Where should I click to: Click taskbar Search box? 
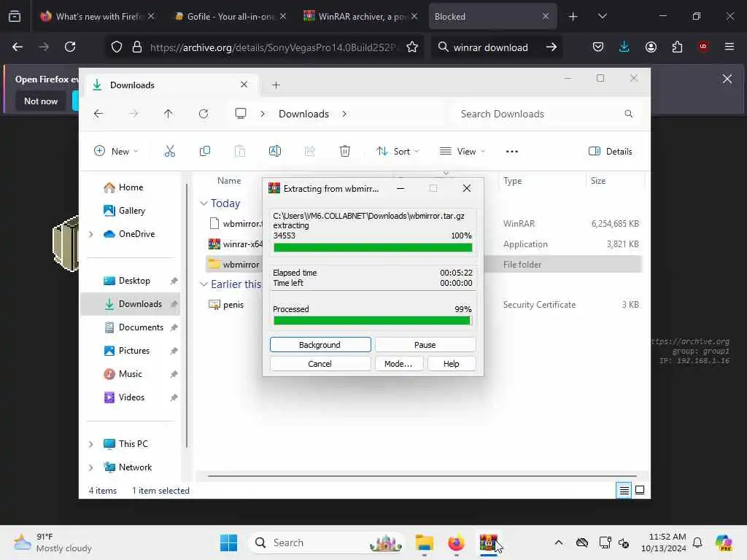point(327,542)
